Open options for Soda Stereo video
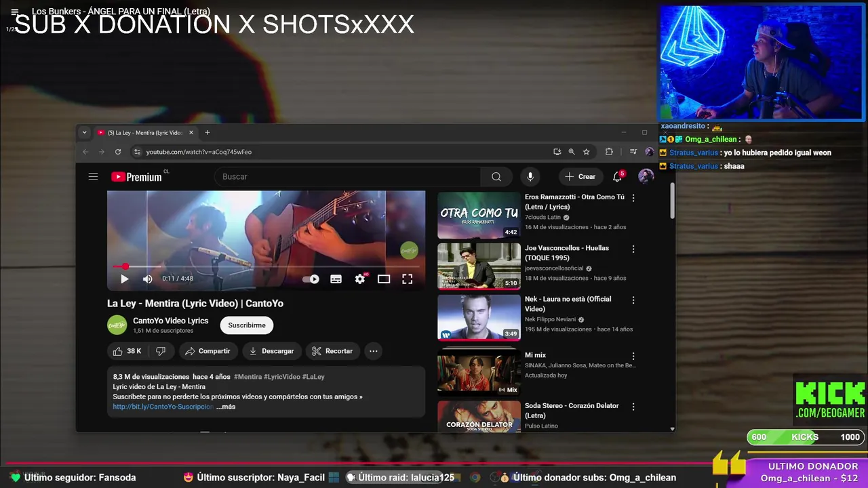 (633, 407)
